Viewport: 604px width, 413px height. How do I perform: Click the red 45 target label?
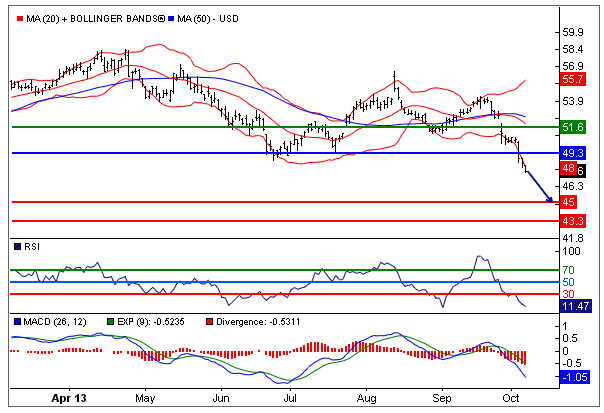pyautogui.click(x=568, y=202)
